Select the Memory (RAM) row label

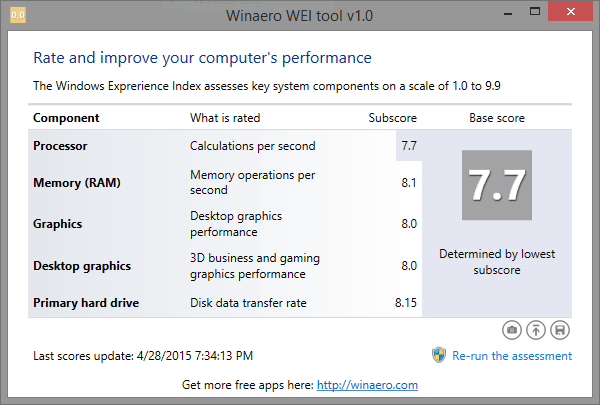coord(77,183)
